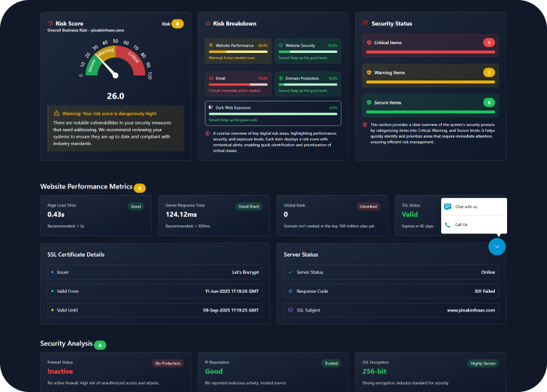
Task: Click the Critical Items red progress bar
Action: pos(430,52)
